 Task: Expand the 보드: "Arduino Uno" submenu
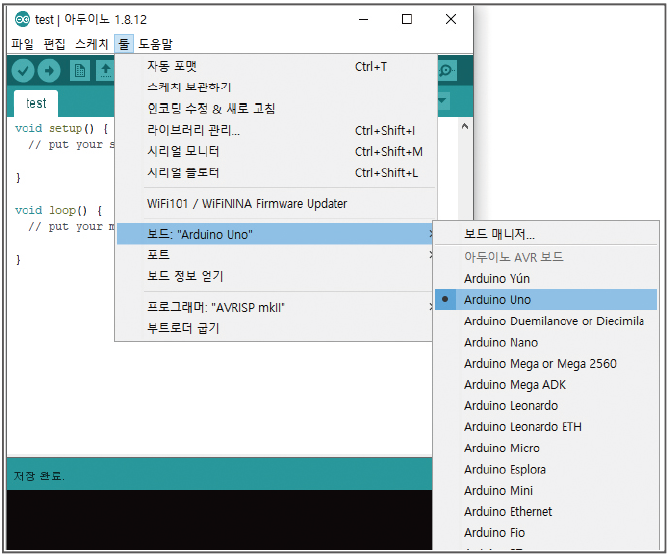276,234
